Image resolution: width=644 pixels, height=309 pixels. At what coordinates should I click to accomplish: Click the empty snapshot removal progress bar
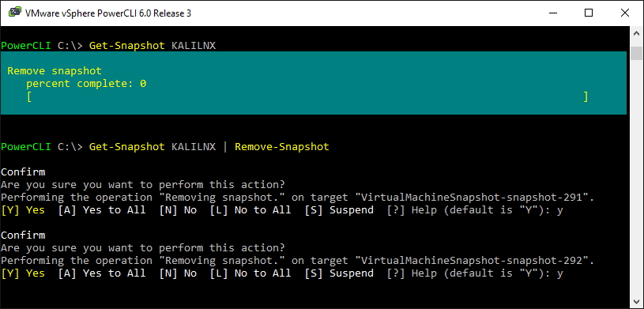point(307,97)
